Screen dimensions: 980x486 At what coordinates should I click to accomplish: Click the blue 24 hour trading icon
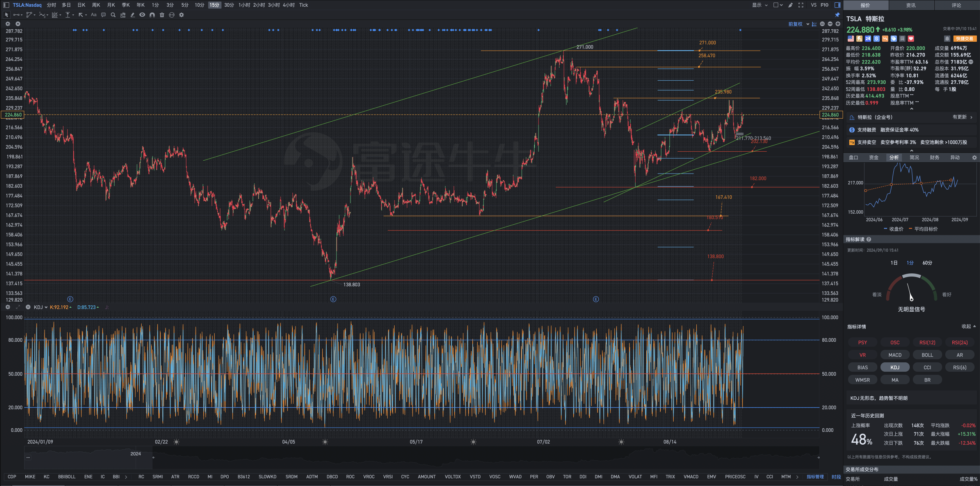click(868, 39)
